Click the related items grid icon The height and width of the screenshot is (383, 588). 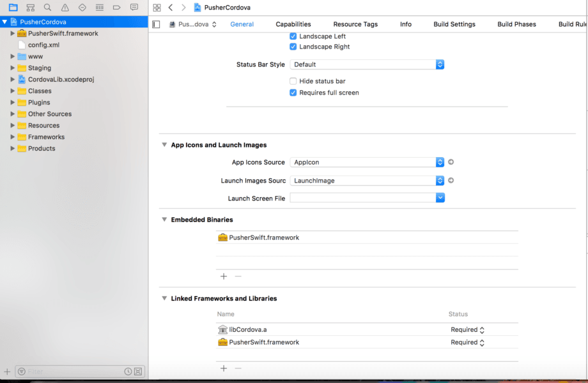click(157, 8)
